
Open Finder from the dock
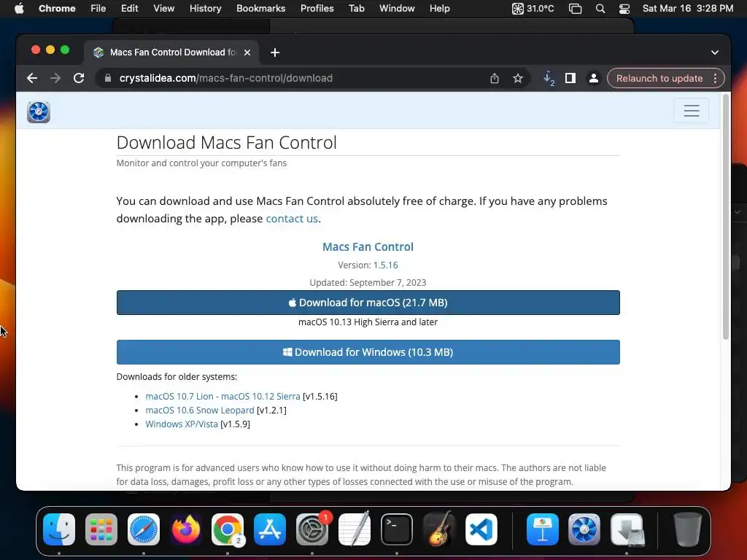tap(59, 529)
